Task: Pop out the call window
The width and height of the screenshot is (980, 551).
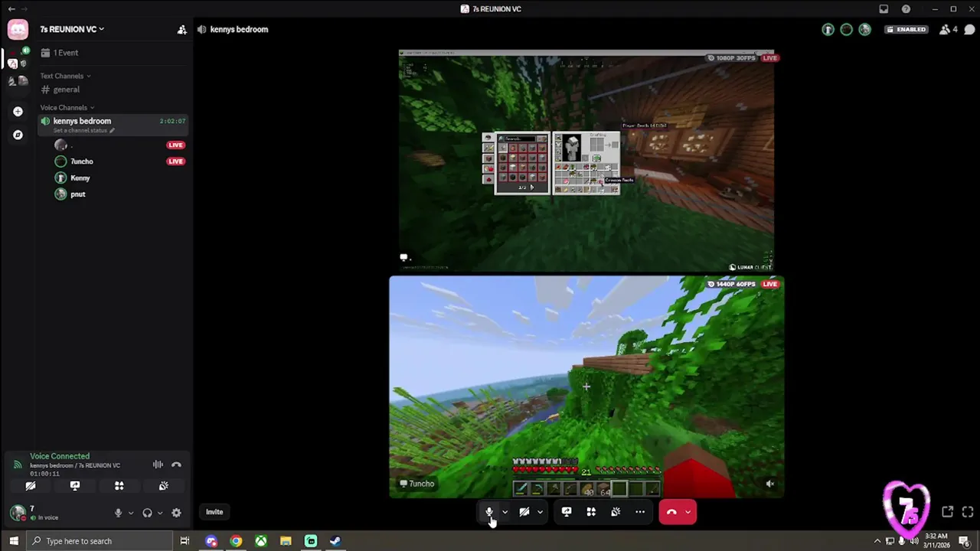Action: point(947,512)
